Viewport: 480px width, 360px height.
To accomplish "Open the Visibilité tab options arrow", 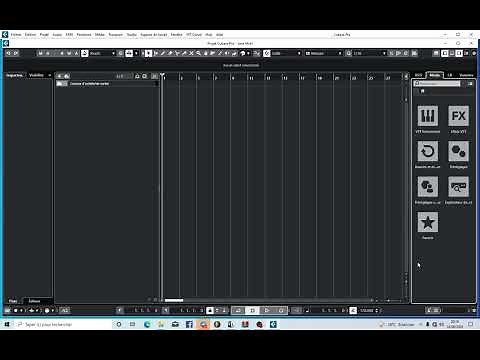I will [50, 75].
